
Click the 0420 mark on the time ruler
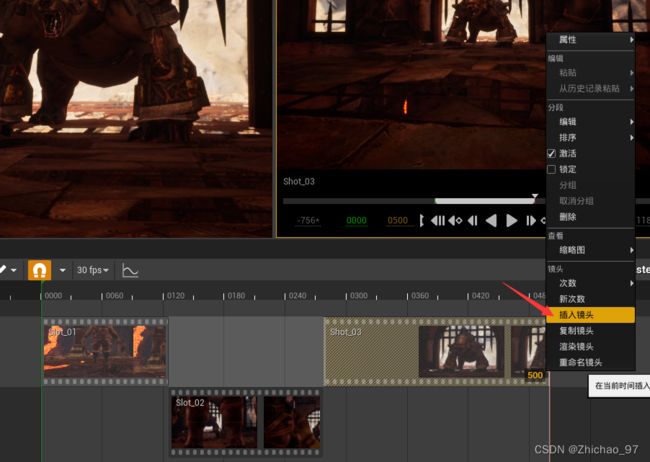point(481,296)
